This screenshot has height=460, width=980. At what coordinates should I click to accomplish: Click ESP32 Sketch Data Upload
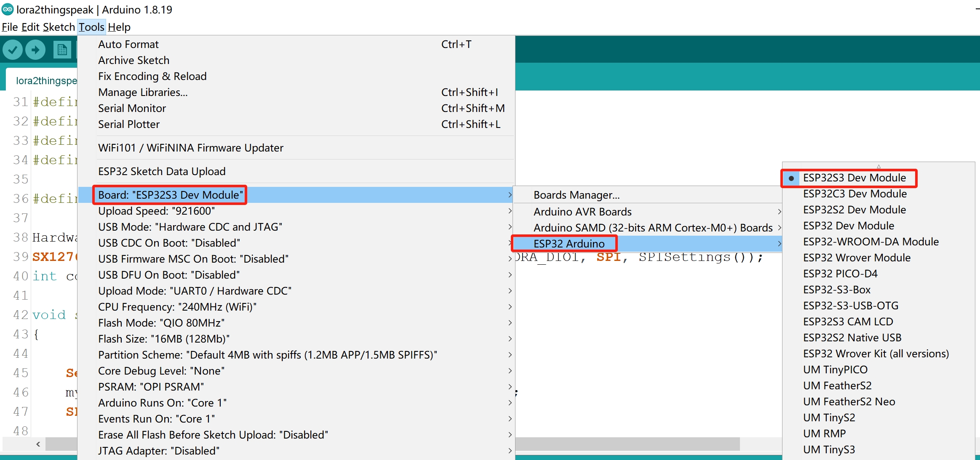tap(296, 171)
